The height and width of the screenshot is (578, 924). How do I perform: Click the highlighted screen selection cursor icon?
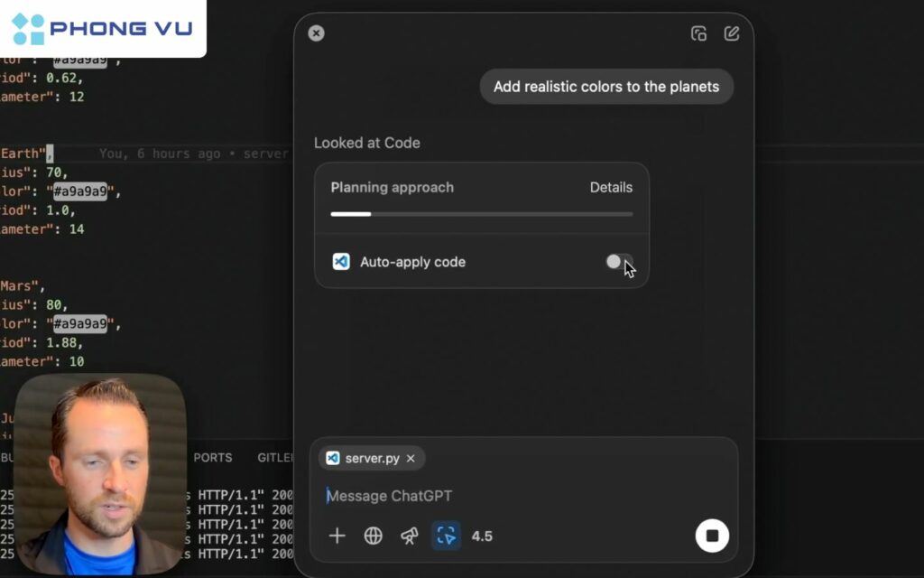click(444, 536)
